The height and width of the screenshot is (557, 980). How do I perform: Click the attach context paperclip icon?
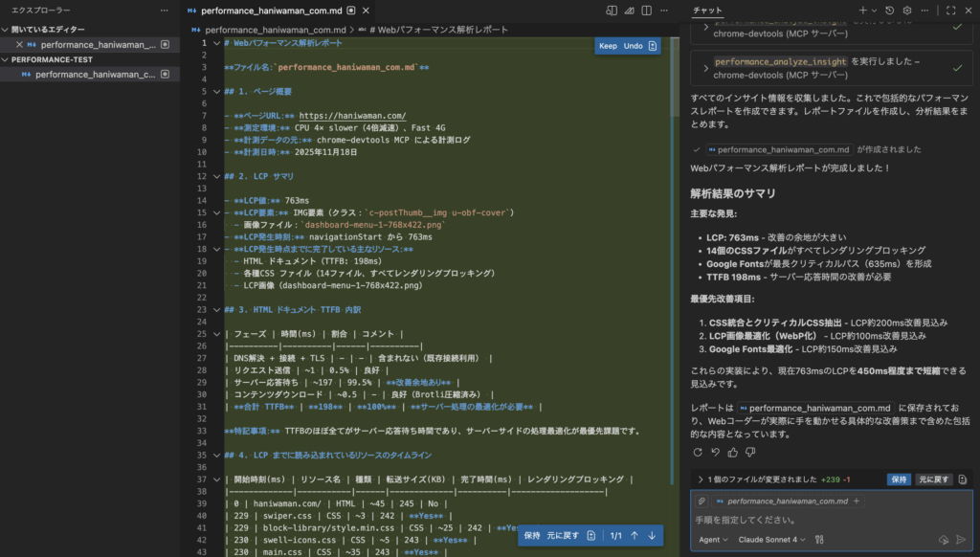point(702,501)
